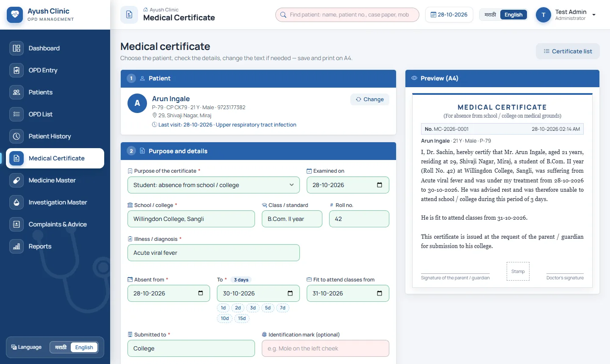
Task: Click the Ayush Clinic heart logo icon
Action: [x=15, y=15]
